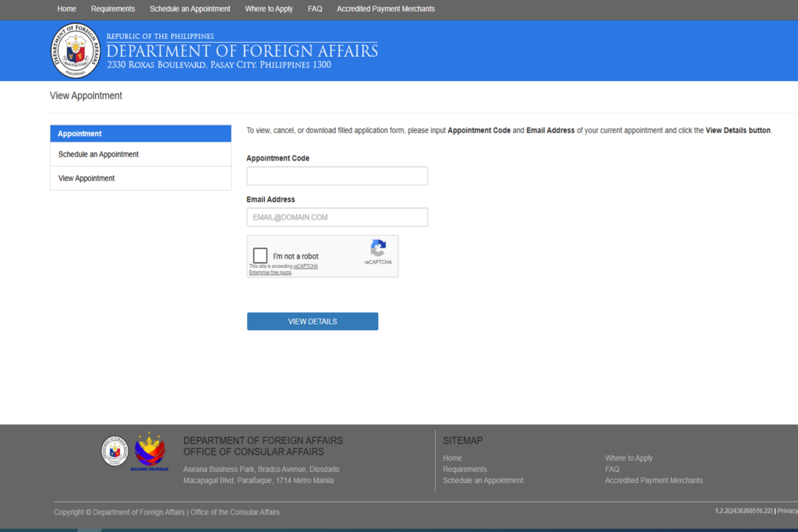
Task: Focus the Email Address input field
Action: [337, 217]
